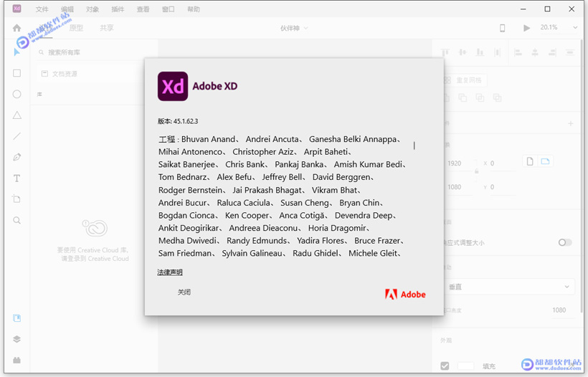Click the credits scrollbar in About dialog
The height and width of the screenshot is (377, 588).
click(x=414, y=145)
